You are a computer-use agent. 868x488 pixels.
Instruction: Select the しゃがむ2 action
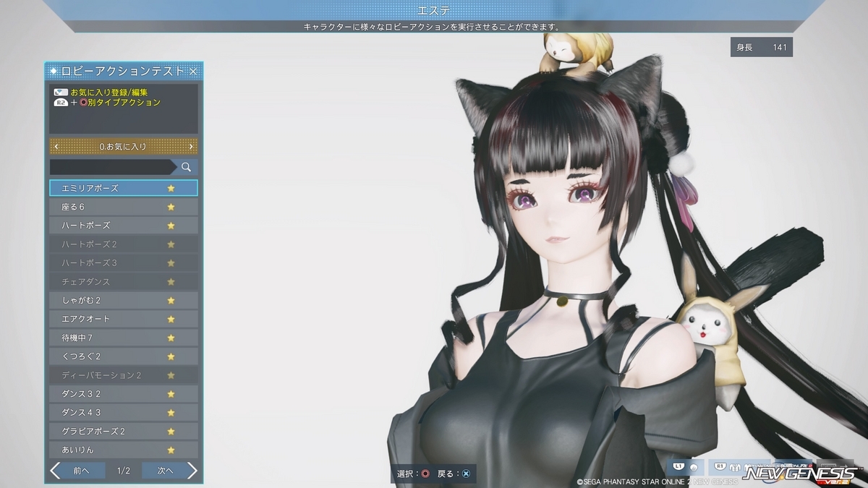click(124, 300)
